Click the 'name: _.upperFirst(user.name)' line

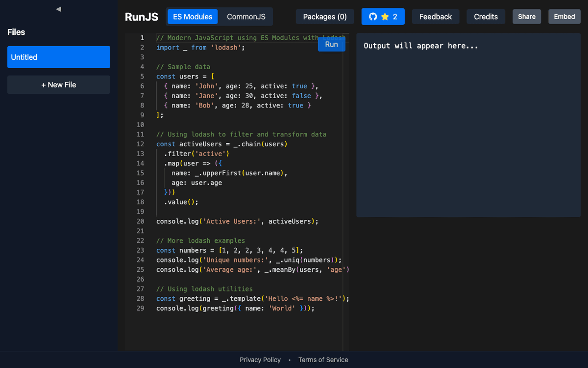(x=229, y=173)
